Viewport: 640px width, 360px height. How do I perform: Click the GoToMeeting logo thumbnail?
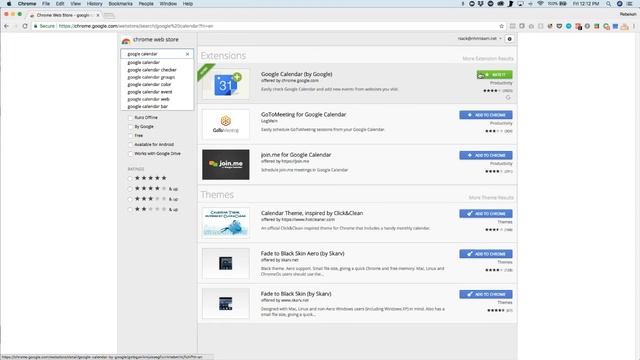coord(226,124)
